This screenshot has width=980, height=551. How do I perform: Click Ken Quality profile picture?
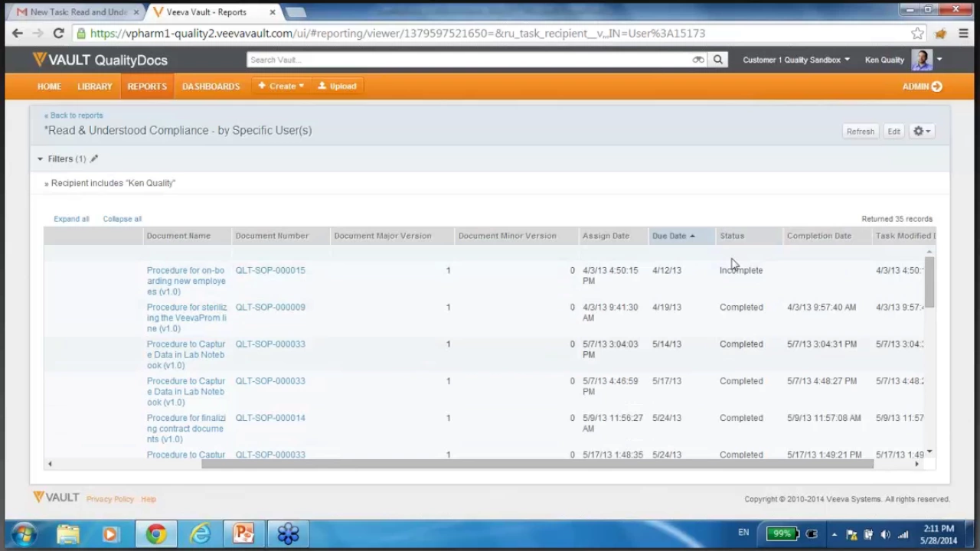[x=922, y=60]
